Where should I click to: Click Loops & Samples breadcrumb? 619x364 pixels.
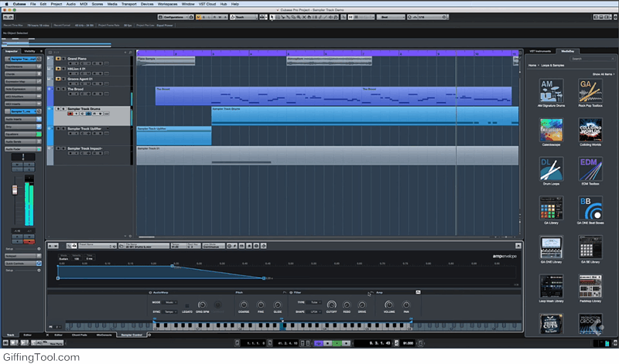click(x=552, y=66)
